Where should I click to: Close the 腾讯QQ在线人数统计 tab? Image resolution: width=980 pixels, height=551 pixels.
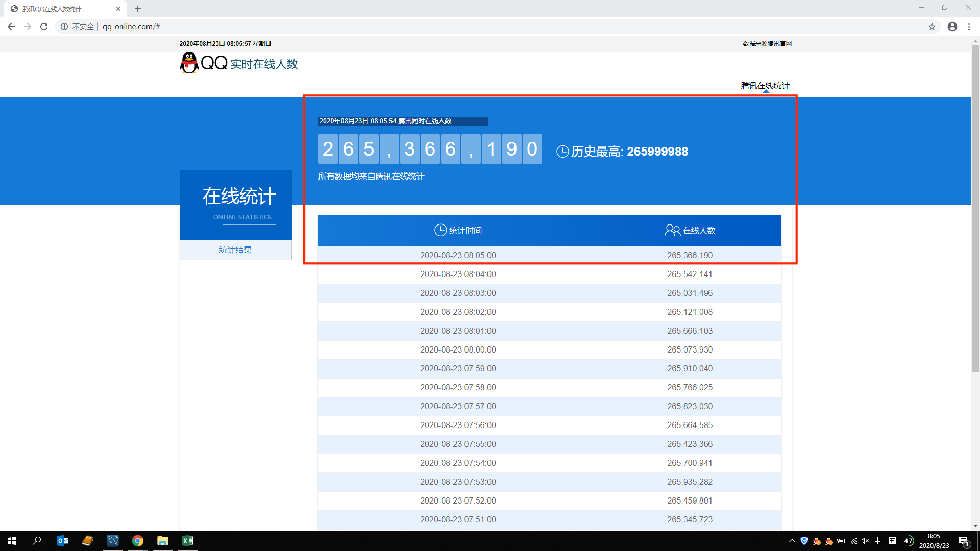pos(118,9)
